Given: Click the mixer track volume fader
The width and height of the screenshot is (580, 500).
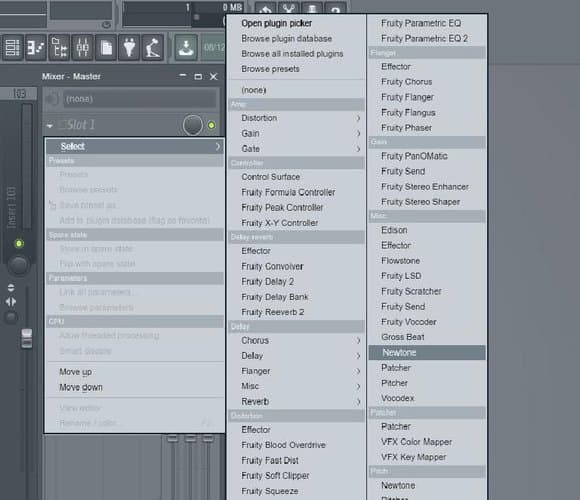Looking at the screenshot, I should (x=27, y=338).
